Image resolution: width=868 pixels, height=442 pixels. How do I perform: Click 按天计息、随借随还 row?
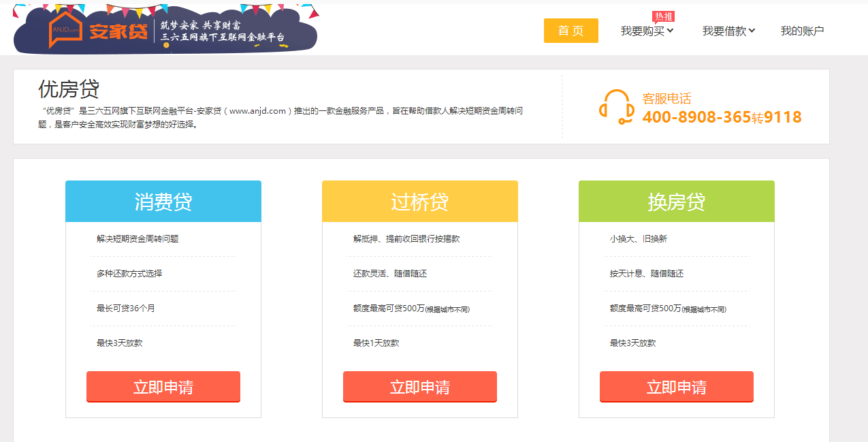(647, 274)
